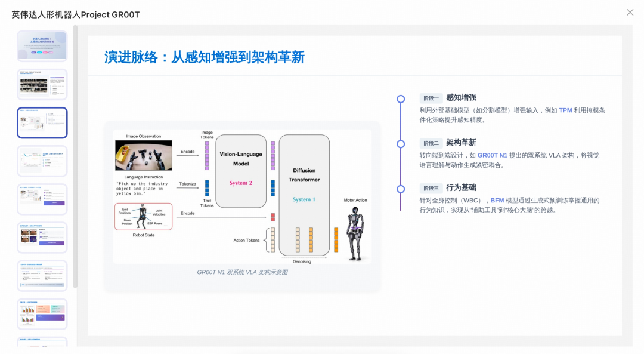Click the blue GR00T N1 link text
The height and width of the screenshot is (354, 644).
[493, 155]
